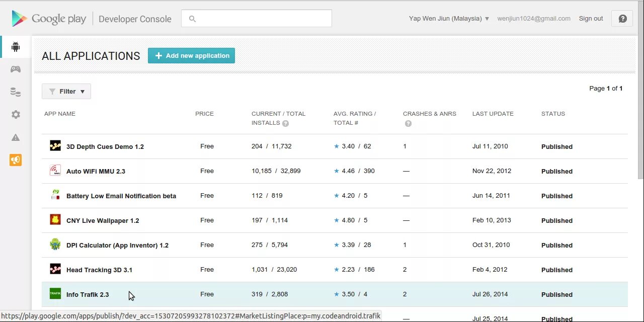Click installs value 1,031 / 23,020

[274, 270]
